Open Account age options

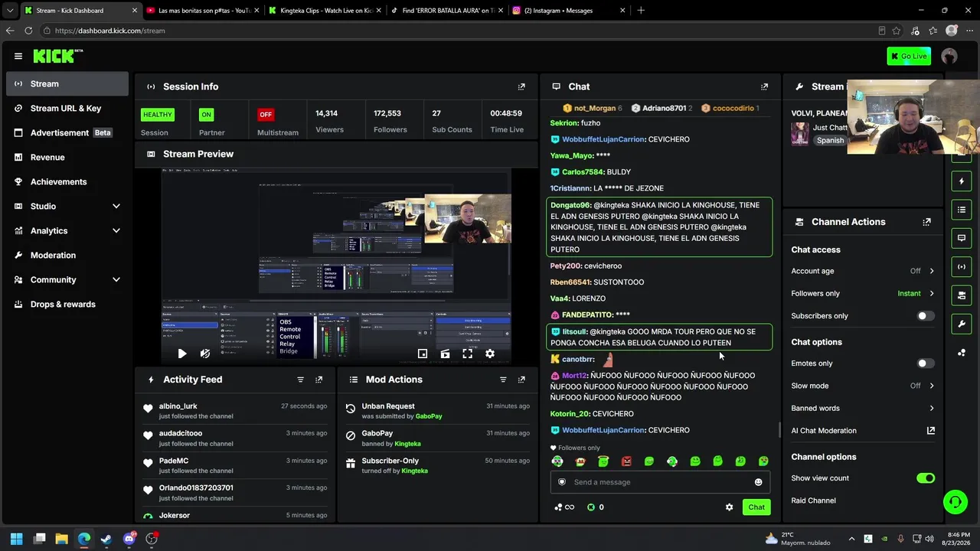click(863, 271)
